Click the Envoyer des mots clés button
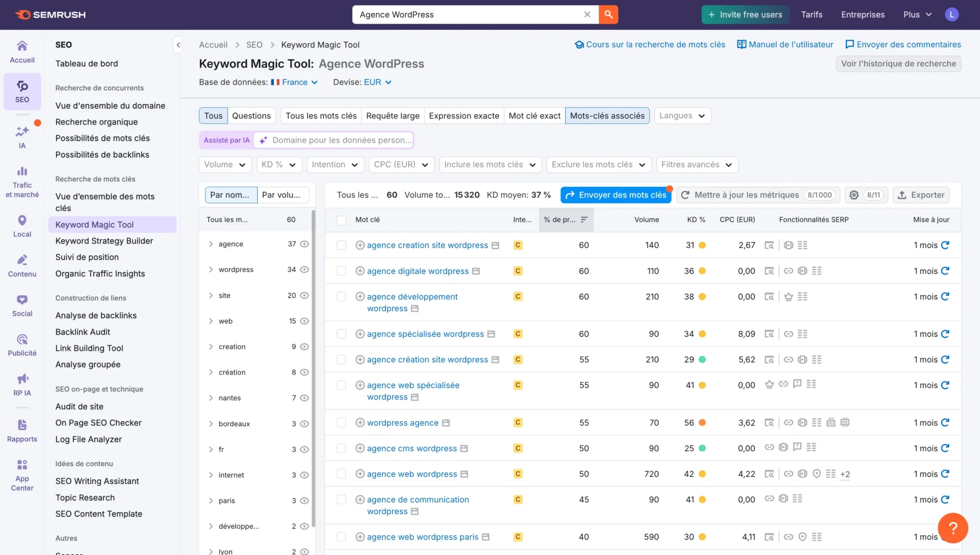980x555 pixels. point(616,195)
